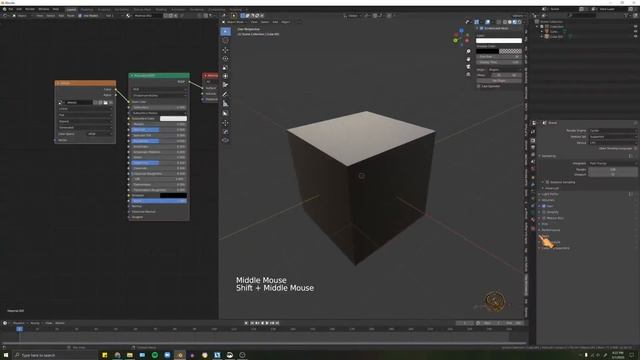Toggle Lock Operation checkbox in viewport panel
The height and width of the screenshot is (360, 640).
click(479, 86)
